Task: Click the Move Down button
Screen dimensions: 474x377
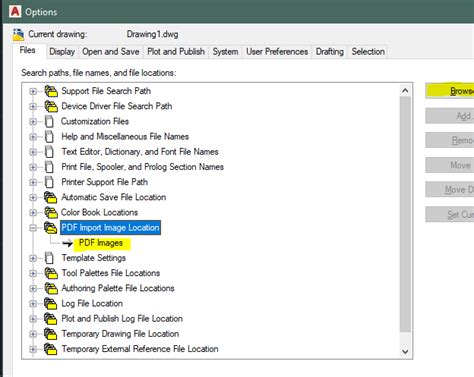Action: 450,190
